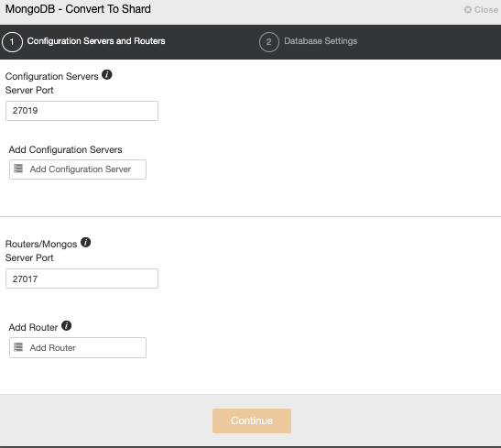Click the Routers/Mongos section label
Image resolution: width=501 pixels, height=448 pixels.
(41, 244)
